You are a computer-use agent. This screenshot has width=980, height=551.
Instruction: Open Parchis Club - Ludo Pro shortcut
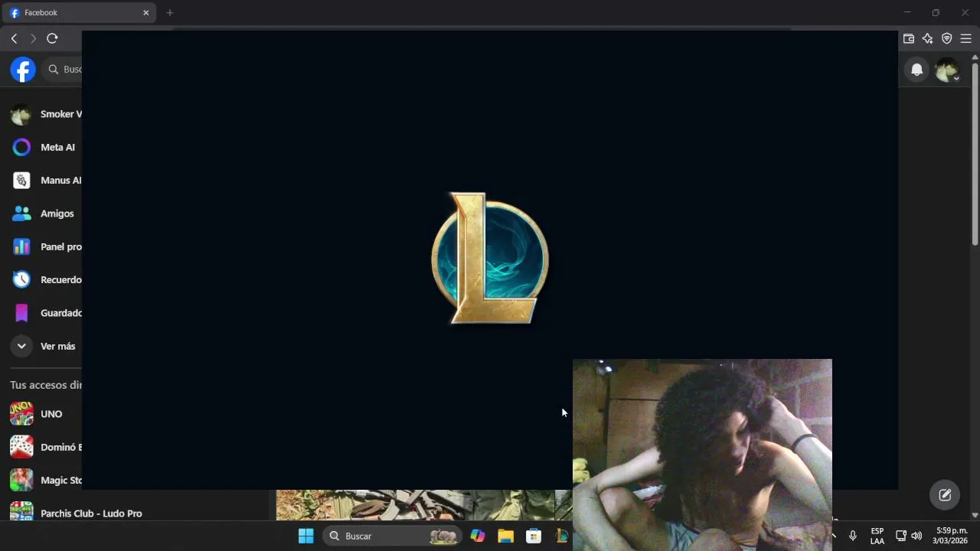pyautogui.click(x=77, y=512)
